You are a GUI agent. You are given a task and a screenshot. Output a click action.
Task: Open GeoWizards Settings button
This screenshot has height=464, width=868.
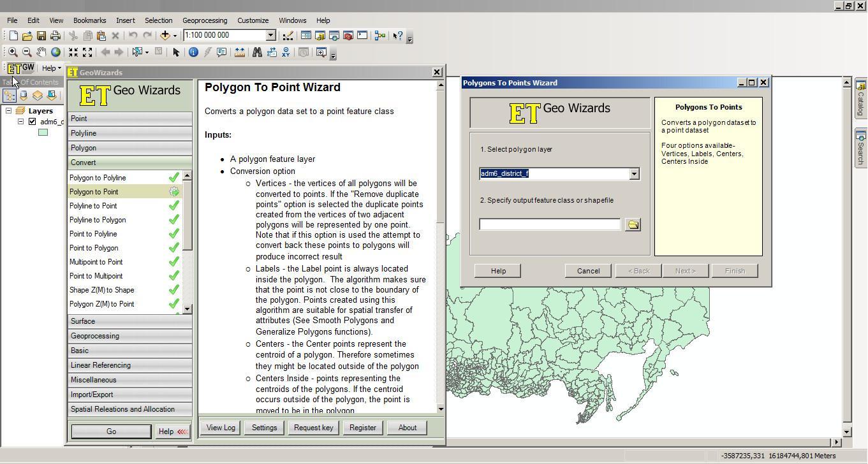pos(264,428)
